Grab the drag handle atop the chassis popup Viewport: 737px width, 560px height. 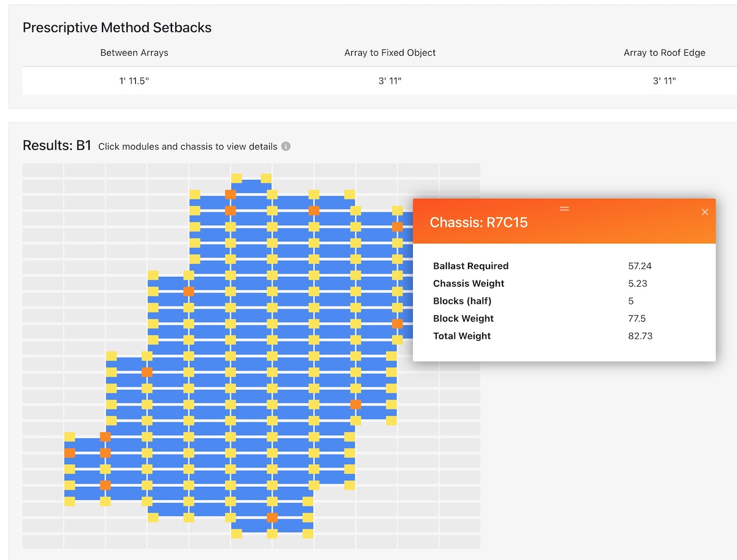(564, 209)
